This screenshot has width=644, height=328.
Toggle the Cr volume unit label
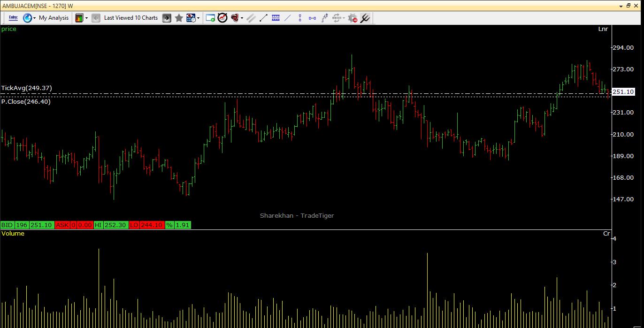tap(606, 234)
